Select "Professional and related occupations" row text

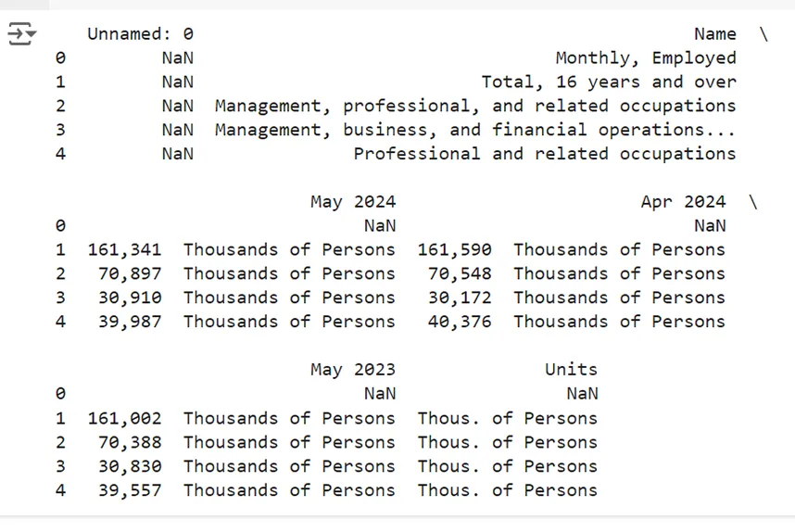pos(544,155)
